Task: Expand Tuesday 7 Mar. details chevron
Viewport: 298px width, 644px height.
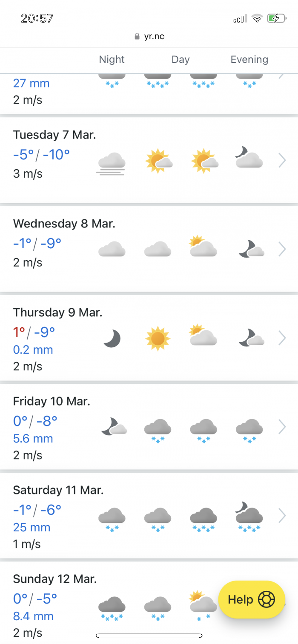Action: coord(282,161)
